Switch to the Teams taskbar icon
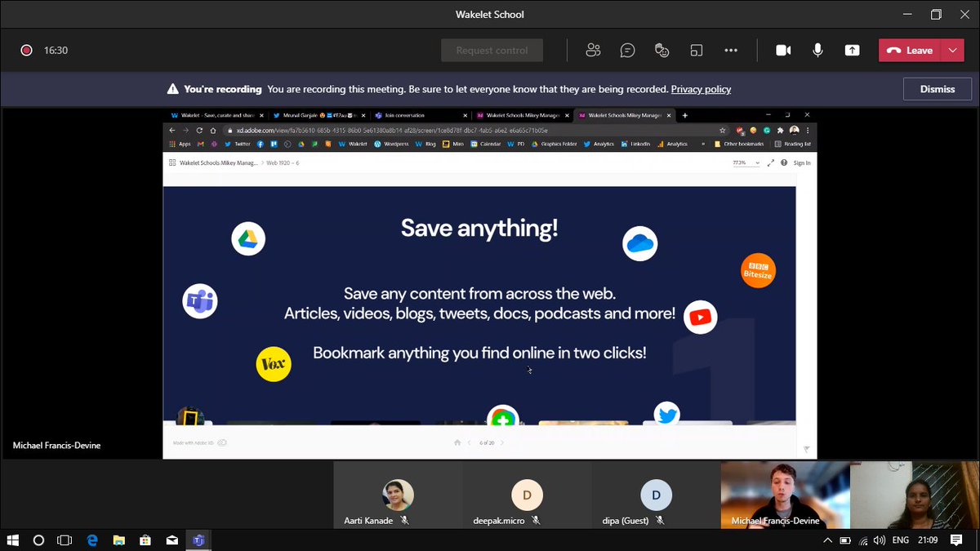The image size is (980, 551). point(198,540)
